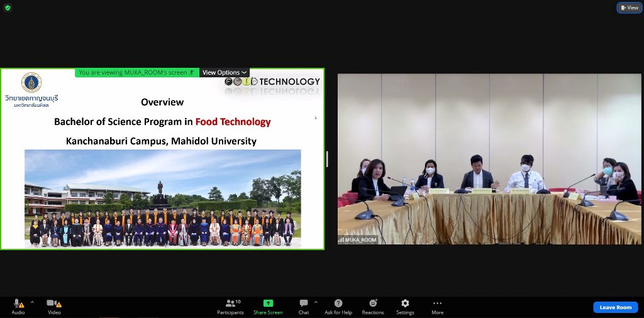Open the More options menu

[x=438, y=307]
